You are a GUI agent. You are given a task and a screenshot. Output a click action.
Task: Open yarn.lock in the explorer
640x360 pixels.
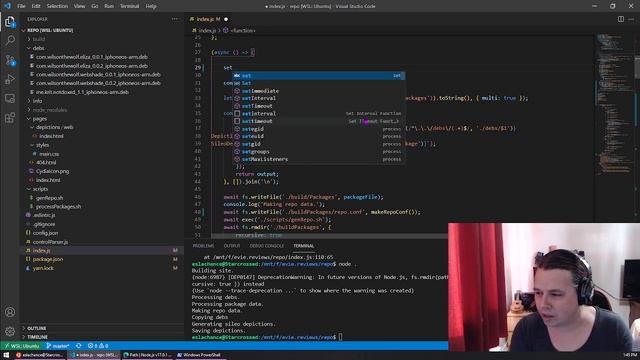tap(43, 268)
